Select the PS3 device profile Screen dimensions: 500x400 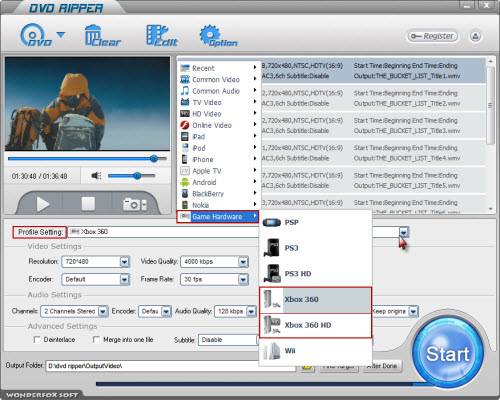(315, 248)
